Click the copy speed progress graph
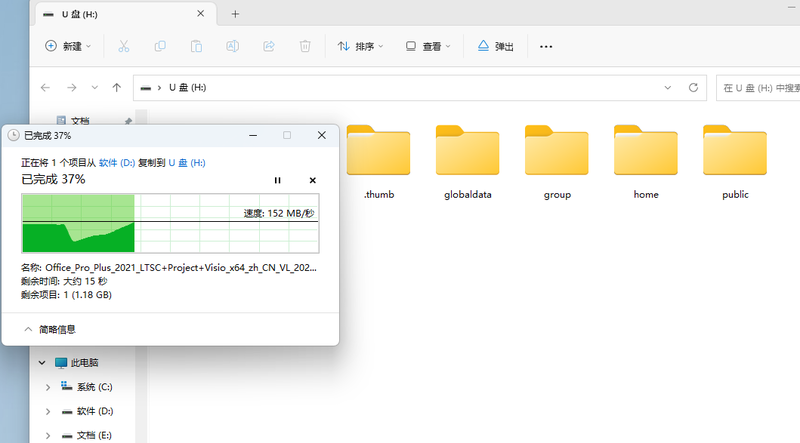 170,223
